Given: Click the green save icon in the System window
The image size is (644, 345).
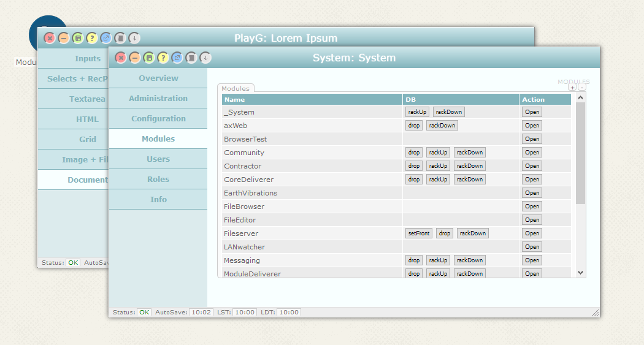Looking at the screenshot, I should [x=149, y=58].
